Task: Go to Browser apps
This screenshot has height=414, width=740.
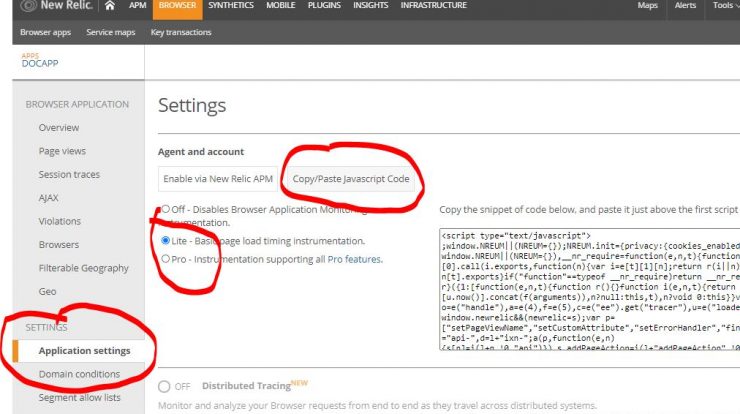Action: [x=45, y=33]
